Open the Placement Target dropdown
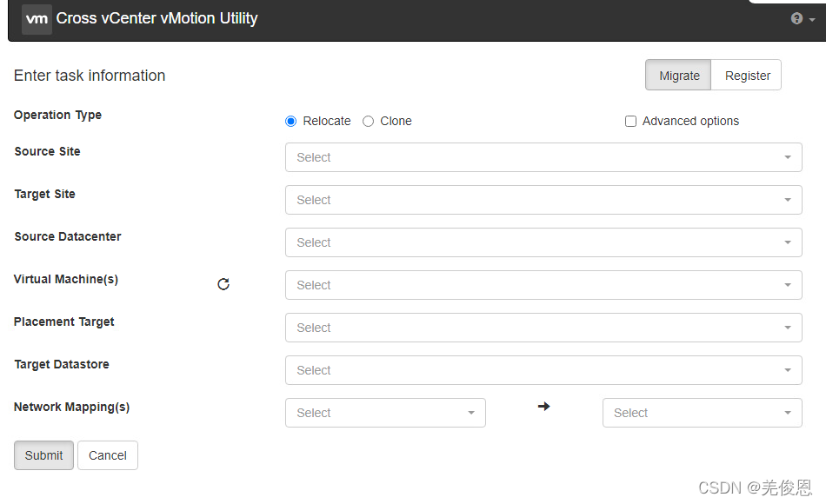The height and width of the screenshot is (504, 826). [x=543, y=328]
